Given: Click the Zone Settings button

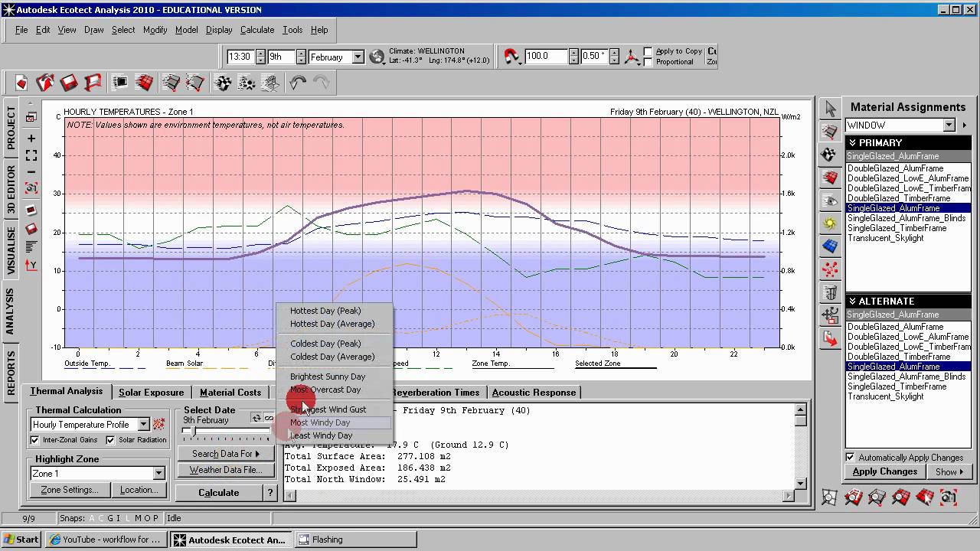Looking at the screenshot, I should pyautogui.click(x=70, y=490).
